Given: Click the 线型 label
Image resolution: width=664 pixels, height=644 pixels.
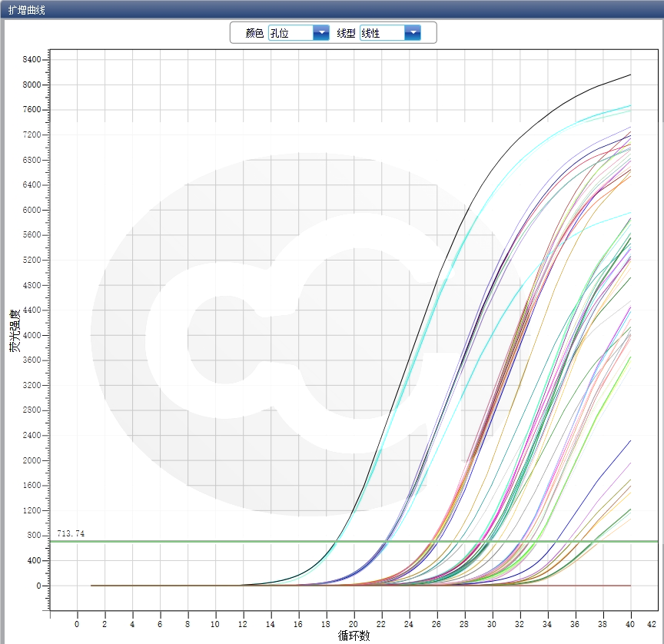Looking at the screenshot, I should 346,33.
